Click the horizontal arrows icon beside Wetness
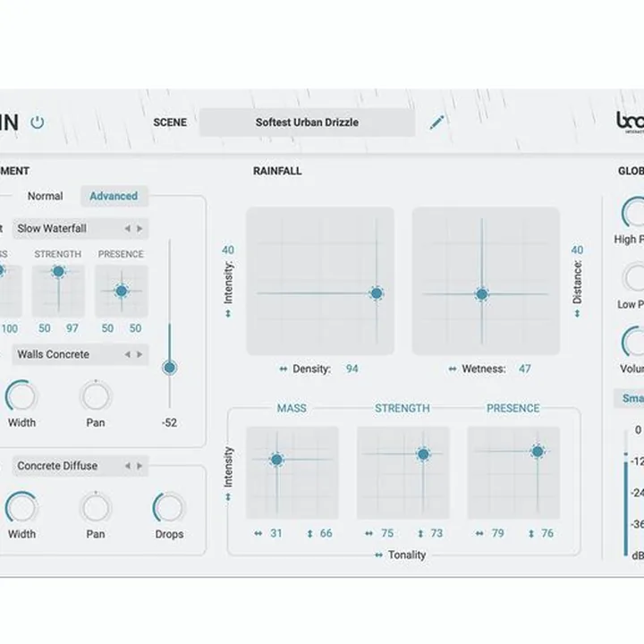This screenshot has width=644, height=644. click(x=453, y=369)
